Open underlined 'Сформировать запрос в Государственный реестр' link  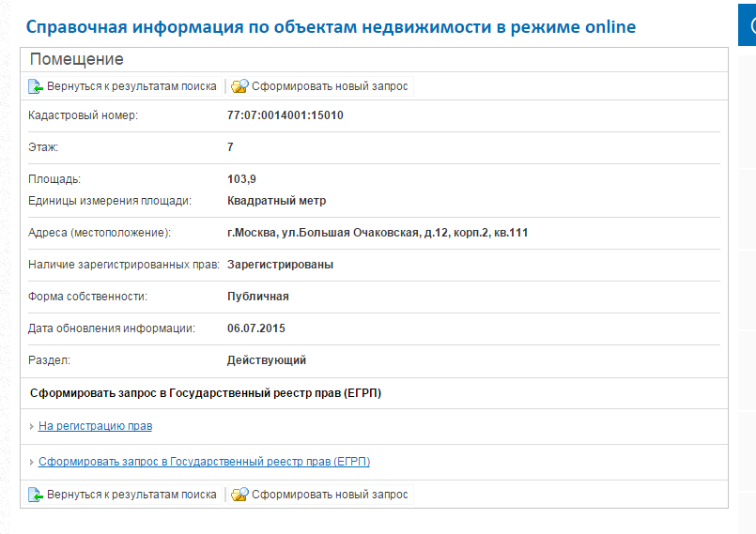click(204, 462)
